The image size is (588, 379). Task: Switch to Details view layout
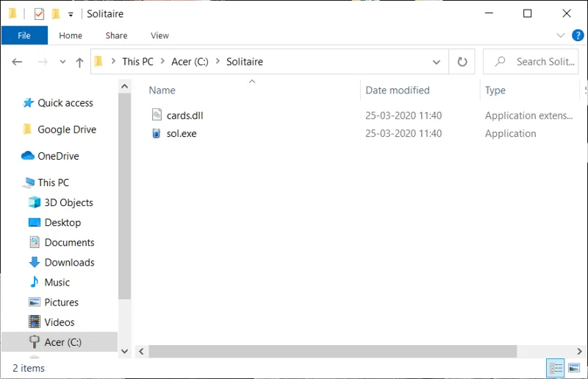tap(556, 368)
